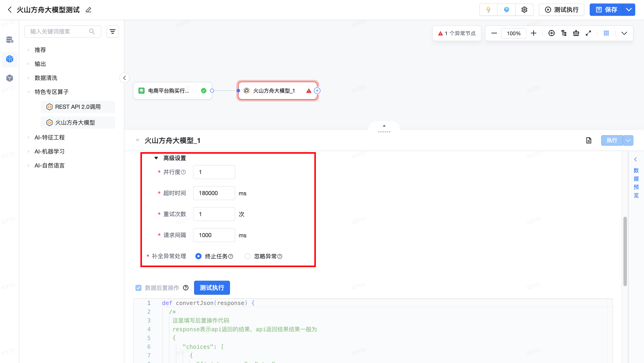Click the zoom in plus icon

click(534, 33)
